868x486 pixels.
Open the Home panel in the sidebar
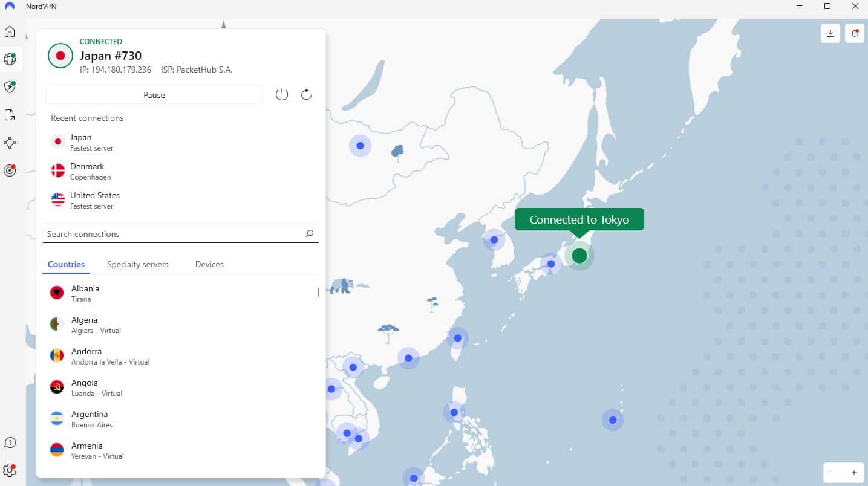tap(10, 31)
